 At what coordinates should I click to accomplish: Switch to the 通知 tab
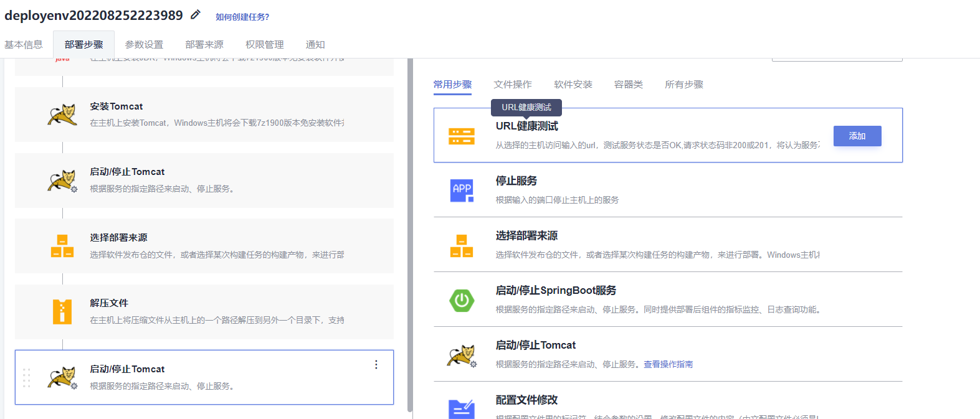coord(315,44)
